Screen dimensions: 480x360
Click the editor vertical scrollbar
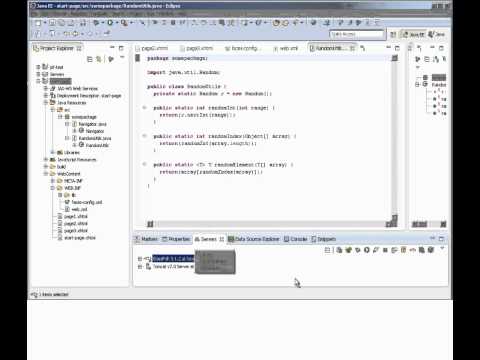point(395,138)
